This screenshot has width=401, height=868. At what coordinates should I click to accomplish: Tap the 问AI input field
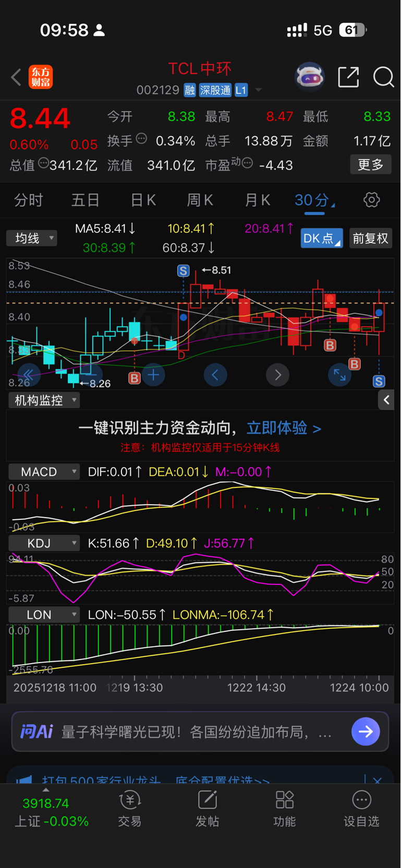pyautogui.click(x=200, y=731)
